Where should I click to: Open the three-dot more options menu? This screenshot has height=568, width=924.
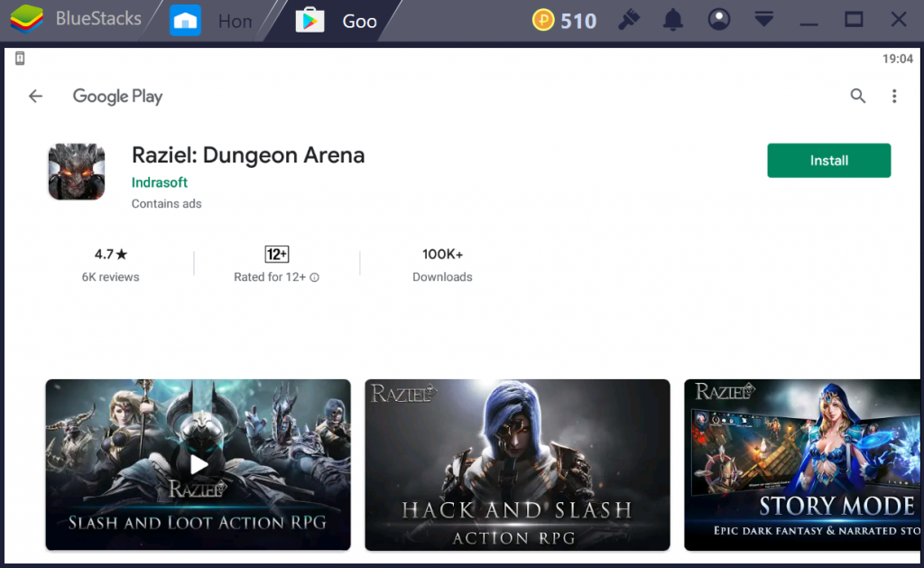[x=894, y=97]
